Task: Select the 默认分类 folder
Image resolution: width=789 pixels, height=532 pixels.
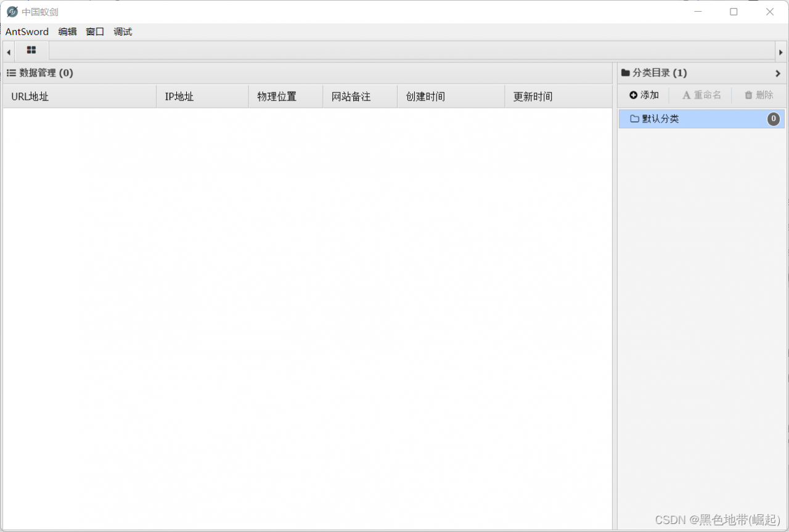Action: [x=701, y=119]
